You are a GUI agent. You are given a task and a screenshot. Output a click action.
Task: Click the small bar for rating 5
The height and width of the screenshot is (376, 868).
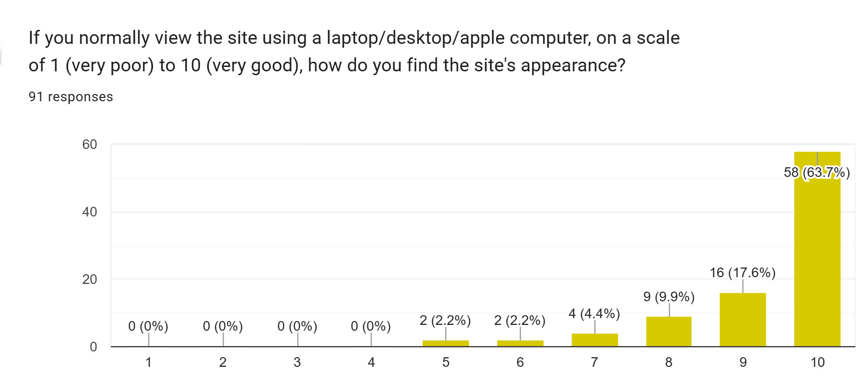(x=445, y=343)
